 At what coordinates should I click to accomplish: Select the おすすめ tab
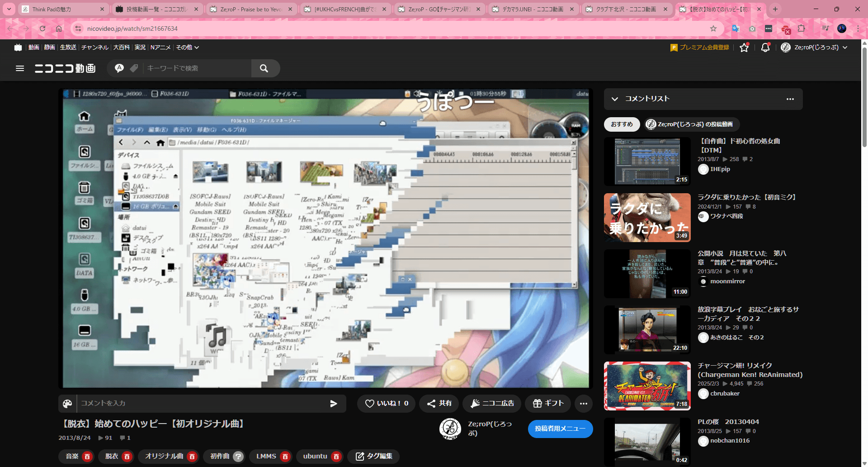622,124
